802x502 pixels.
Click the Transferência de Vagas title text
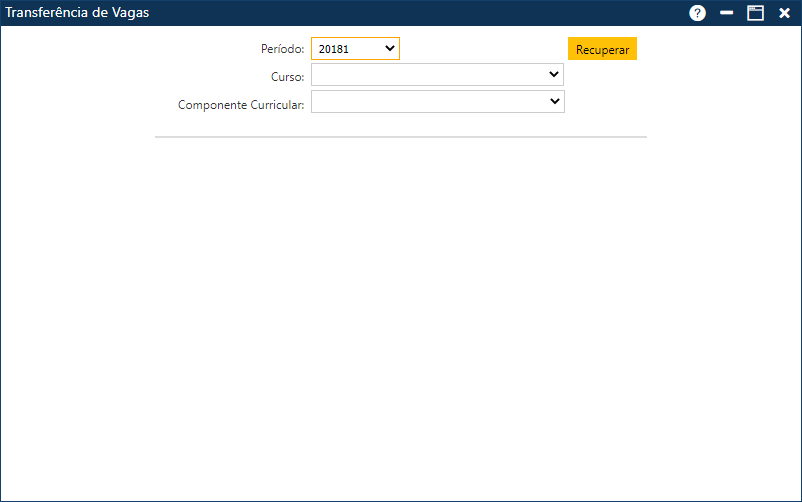(77, 13)
